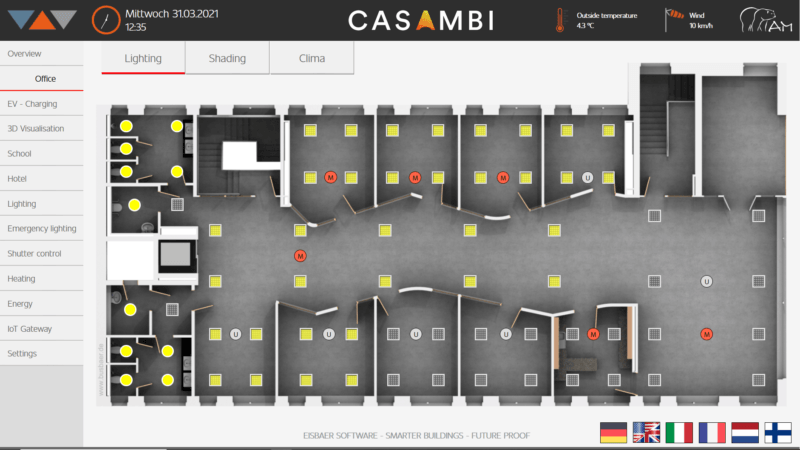Image resolution: width=800 pixels, height=450 pixels.
Task: Switch to the Shading tab
Action: pyautogui.click(x=227, y=58)
